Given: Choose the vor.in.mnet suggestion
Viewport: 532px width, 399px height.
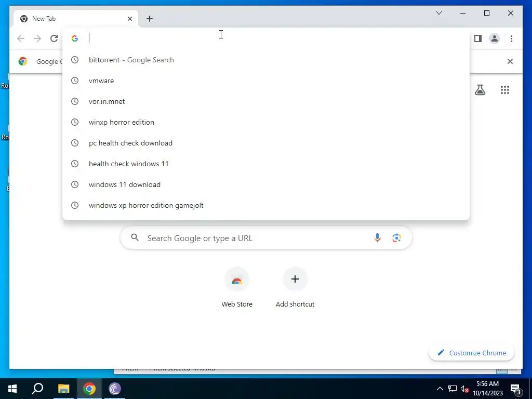Looking at the screenshot, I should click(266, 101).
